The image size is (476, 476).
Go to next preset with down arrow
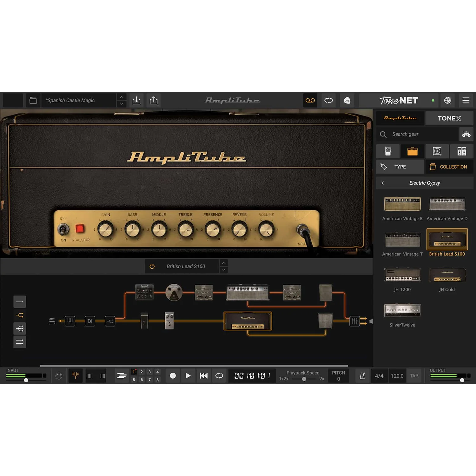[122, 104]
